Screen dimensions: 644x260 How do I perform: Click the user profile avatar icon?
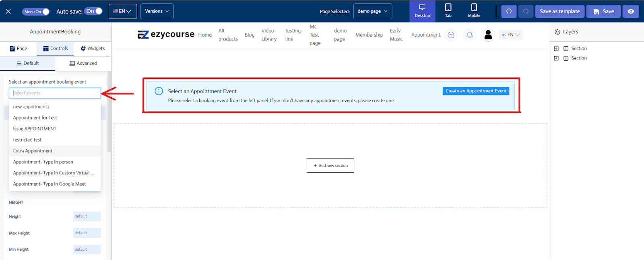click(x=488, y=35)
